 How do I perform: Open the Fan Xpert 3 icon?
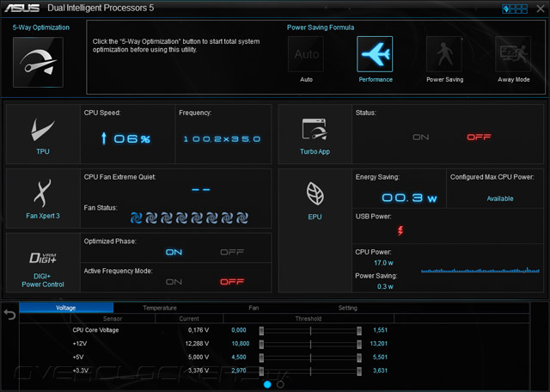pos(42,193)
